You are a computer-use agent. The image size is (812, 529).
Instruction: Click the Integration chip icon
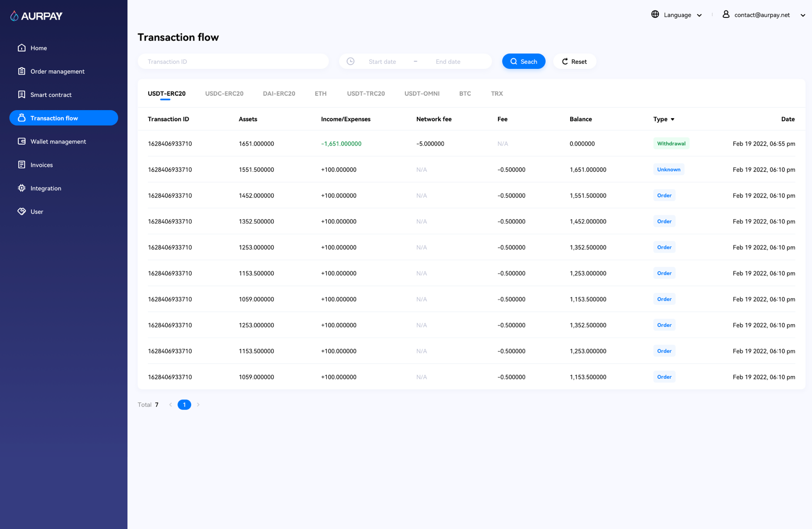[22, 188]
